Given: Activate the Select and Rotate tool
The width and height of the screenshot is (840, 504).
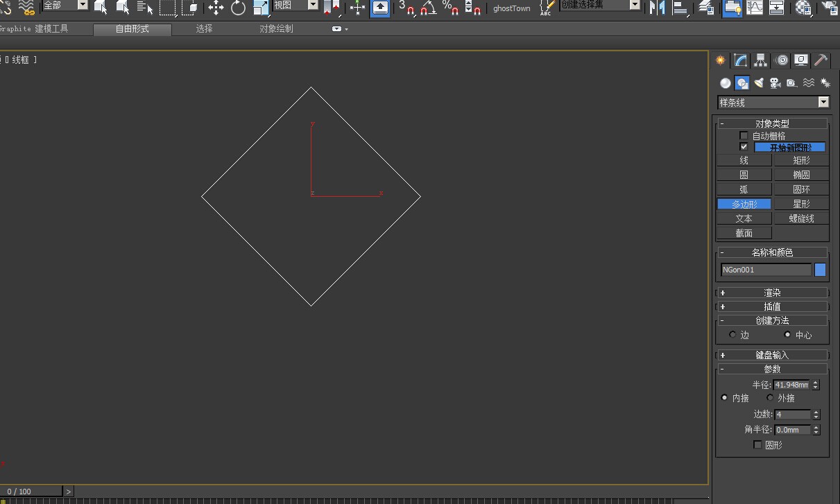Looking at the screenshot, I should (x=239, y=8).
